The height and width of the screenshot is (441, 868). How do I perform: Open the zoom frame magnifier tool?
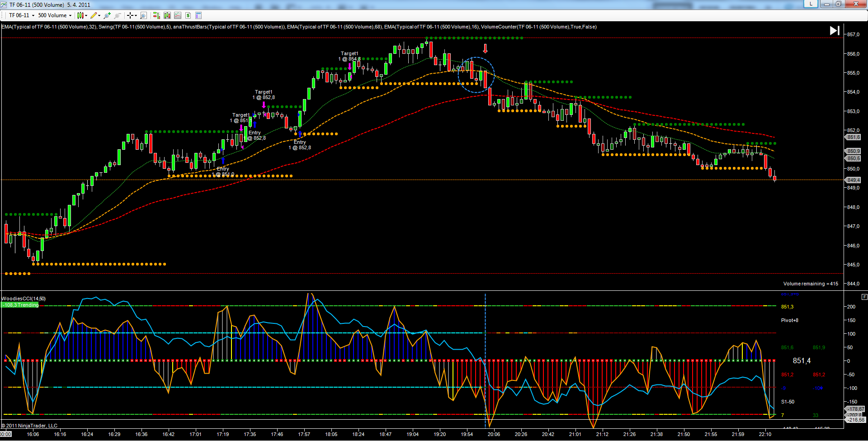pos(144,15)
